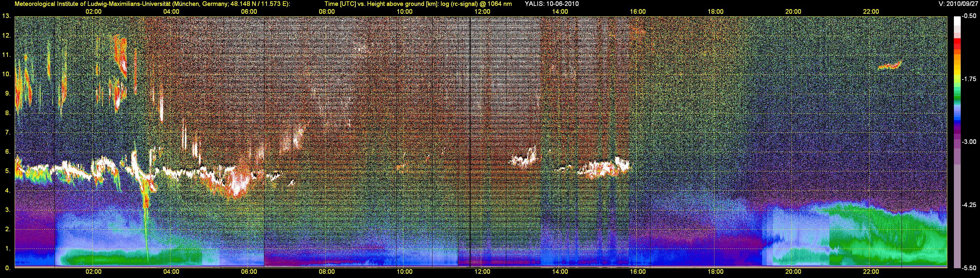Click the '08:00' label on the top time axis
The width and height of the screenshot is (980, 278).
coord(327,12)
